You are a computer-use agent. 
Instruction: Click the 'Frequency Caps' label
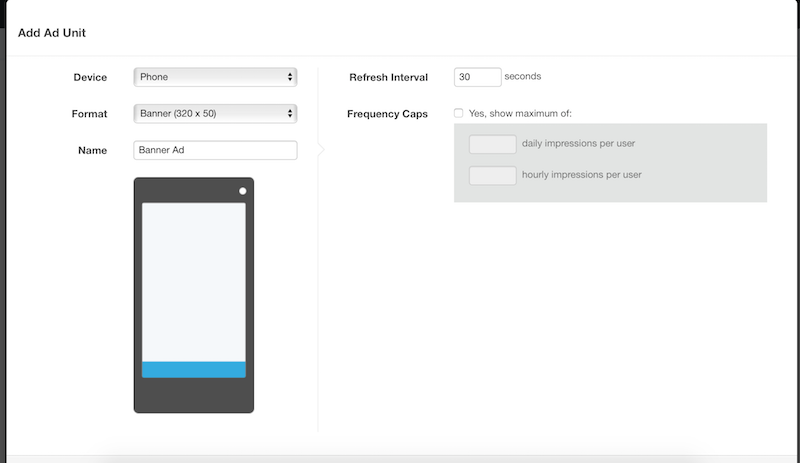(x=387, y=114)
